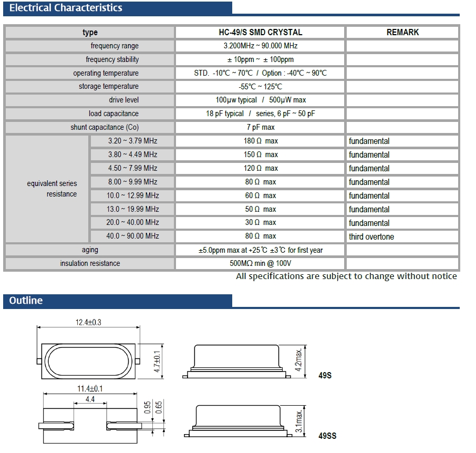Click the Outline section heading
Screen dimensions: 476x453
tap(26, 301)
